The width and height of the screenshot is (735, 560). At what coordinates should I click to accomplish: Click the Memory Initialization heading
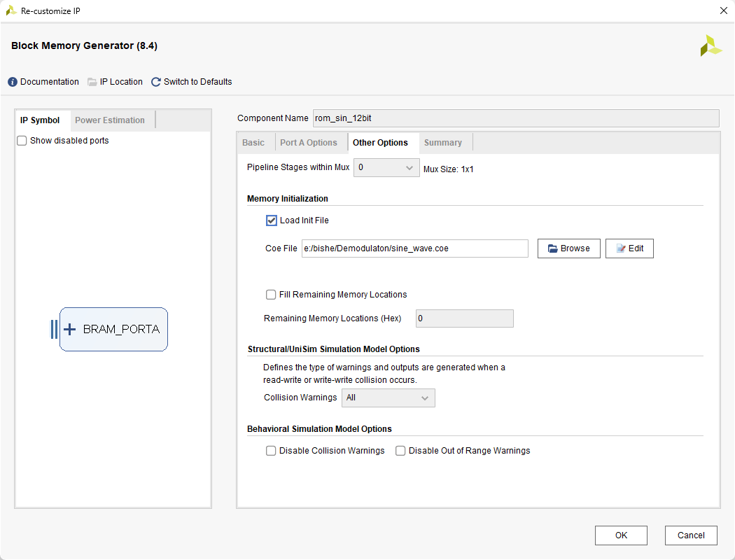pyautogui.click(x=287, y=199)
